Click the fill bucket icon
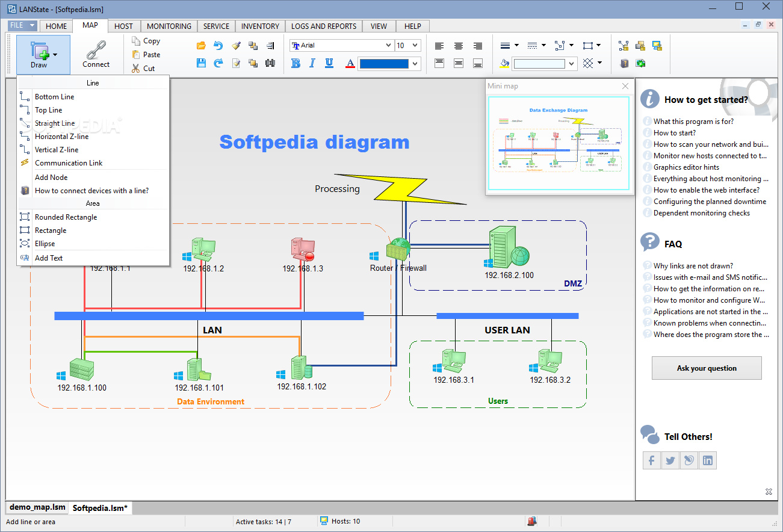 point(504,63)
